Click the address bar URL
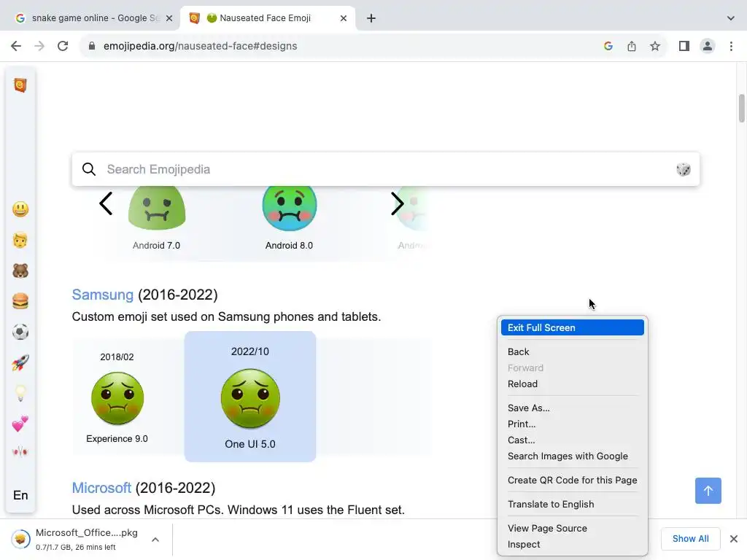 pyautogui.click(x=200, y=46)
